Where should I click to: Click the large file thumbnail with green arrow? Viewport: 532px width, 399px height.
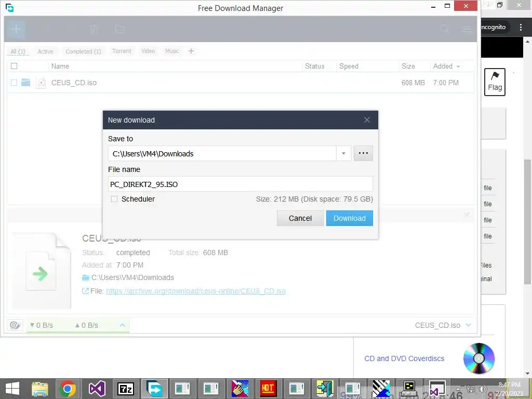42,270
